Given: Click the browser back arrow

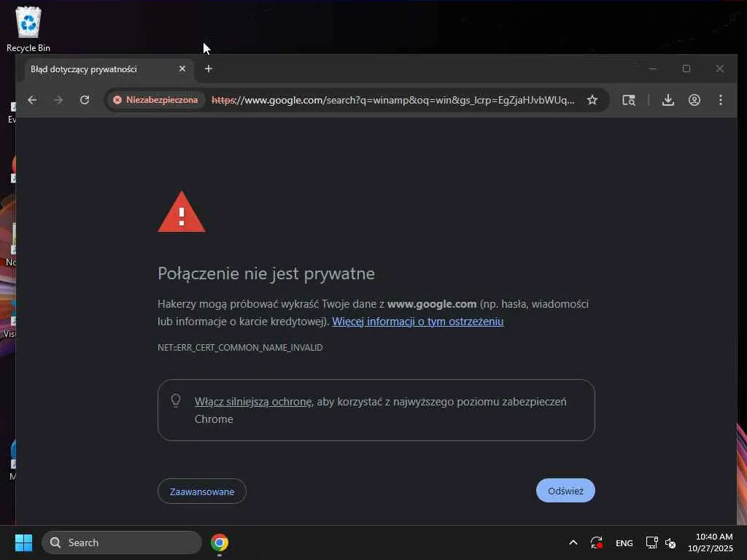Looking at the screenshot, I should click(x=32, y=100).
